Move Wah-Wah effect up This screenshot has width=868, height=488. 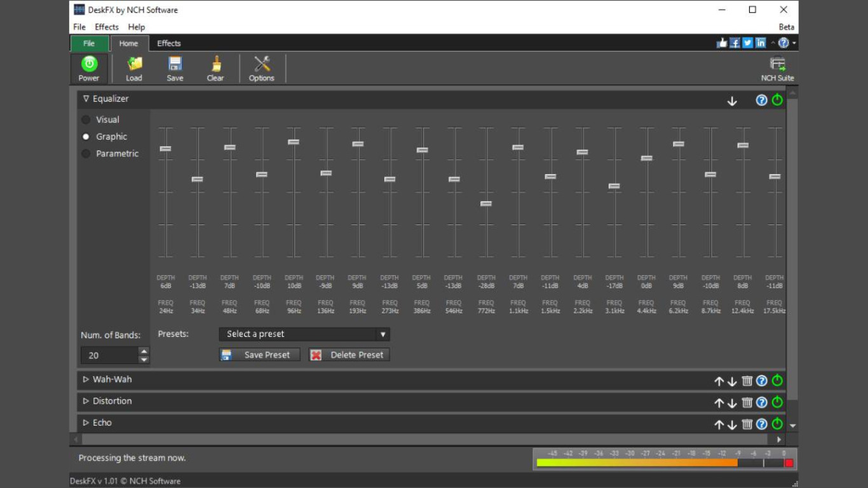pos(719,381)
